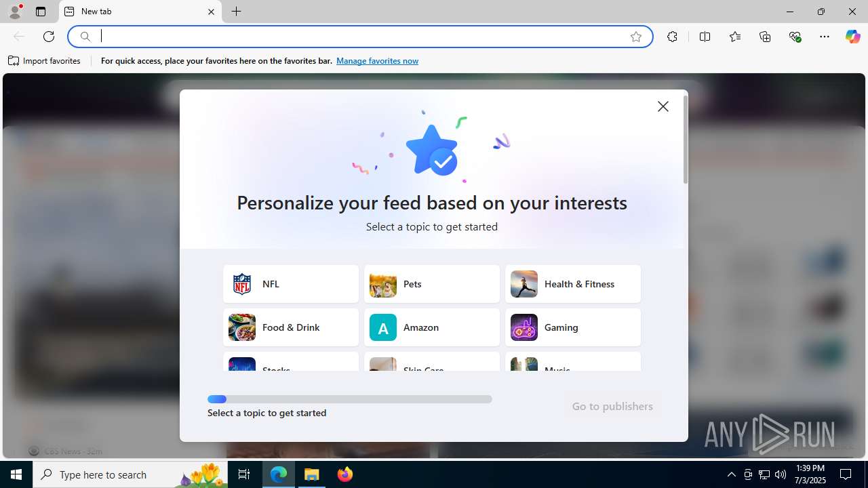868x488 pixels.
Task: Click Import favorites
Action: coord(45,61)
